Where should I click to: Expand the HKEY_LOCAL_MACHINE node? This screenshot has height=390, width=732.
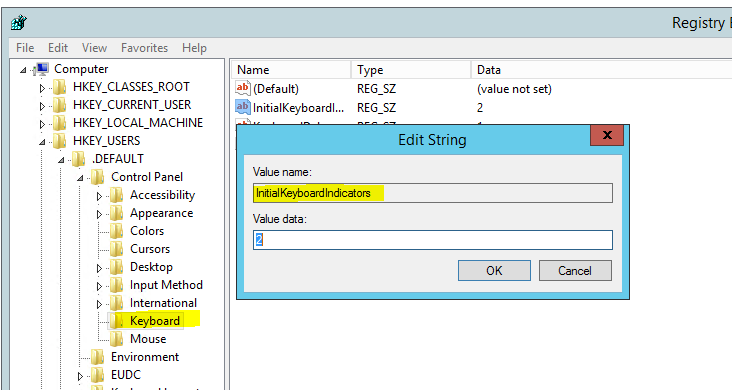click(x=42, y=124)
